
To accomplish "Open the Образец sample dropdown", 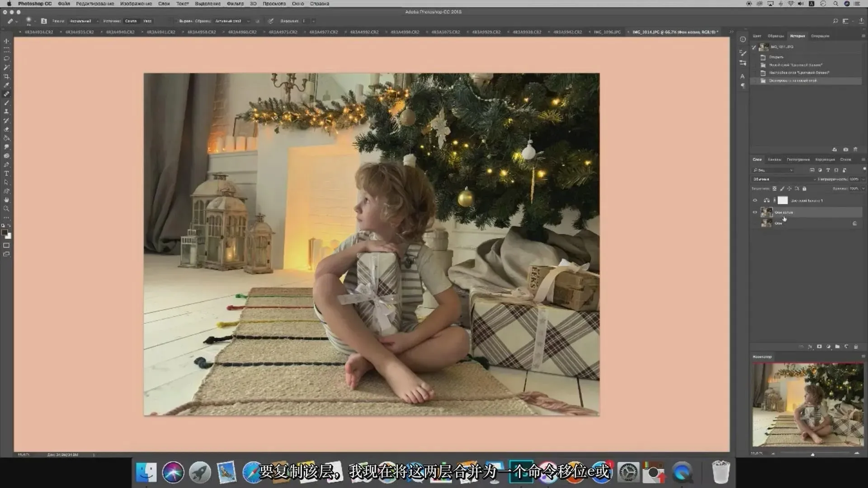I will [x=231, y=21].
